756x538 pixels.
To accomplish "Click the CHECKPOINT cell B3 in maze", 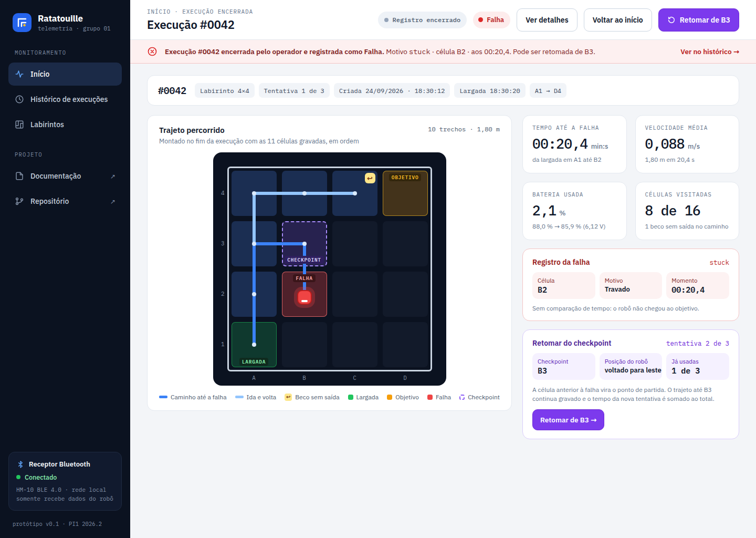I will click(304, 244).
